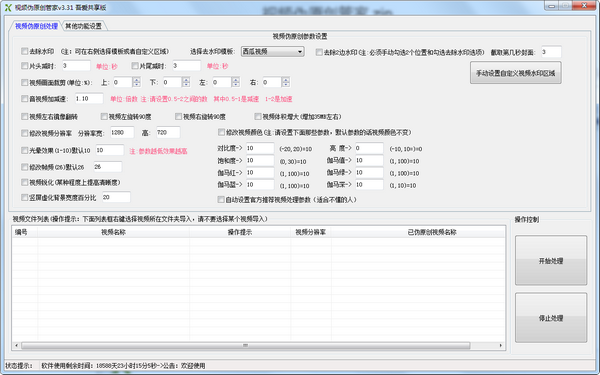Click the 伽马蓝 value field
The image size is (600, 375).
[260, 184]
